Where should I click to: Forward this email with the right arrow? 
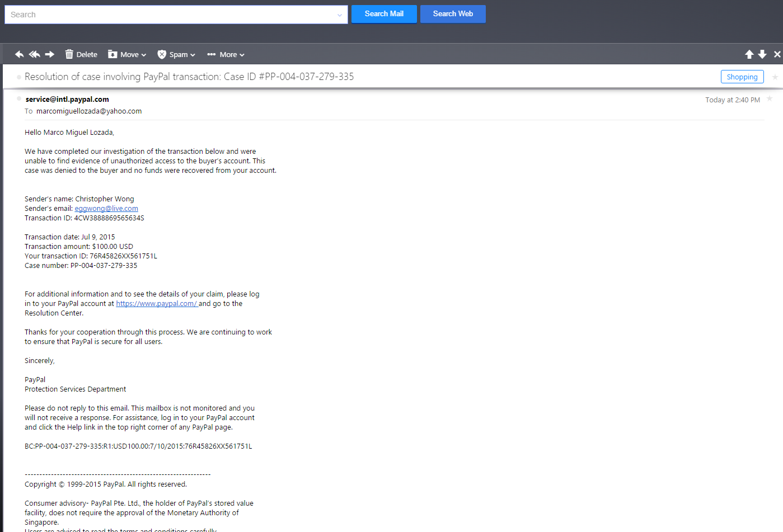[x=50, y=54]
